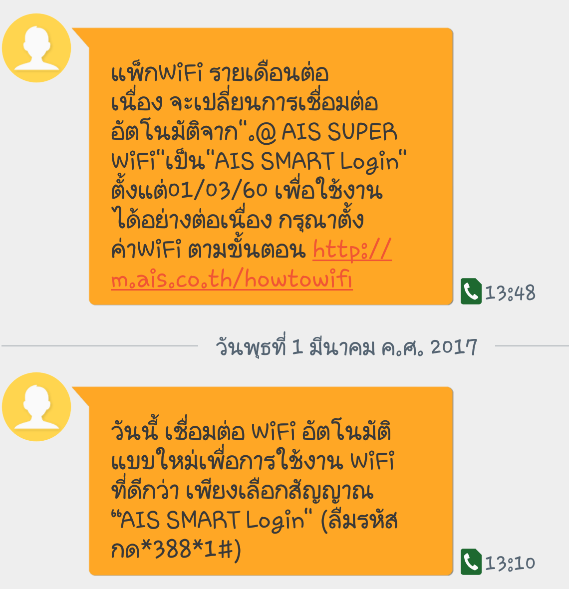
Task: Click the 13:10 timestamp
Action: pyautogui.click(x=510, y=563)
